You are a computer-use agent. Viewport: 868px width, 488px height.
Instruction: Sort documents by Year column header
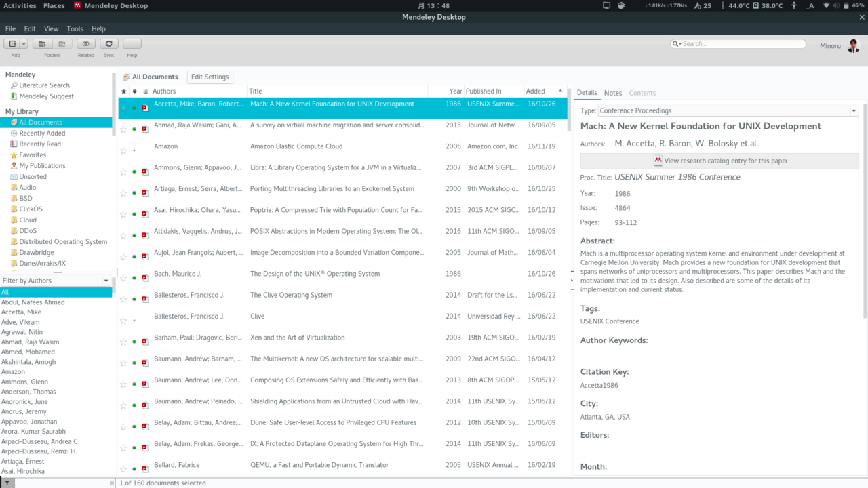(x=446, y=91)
